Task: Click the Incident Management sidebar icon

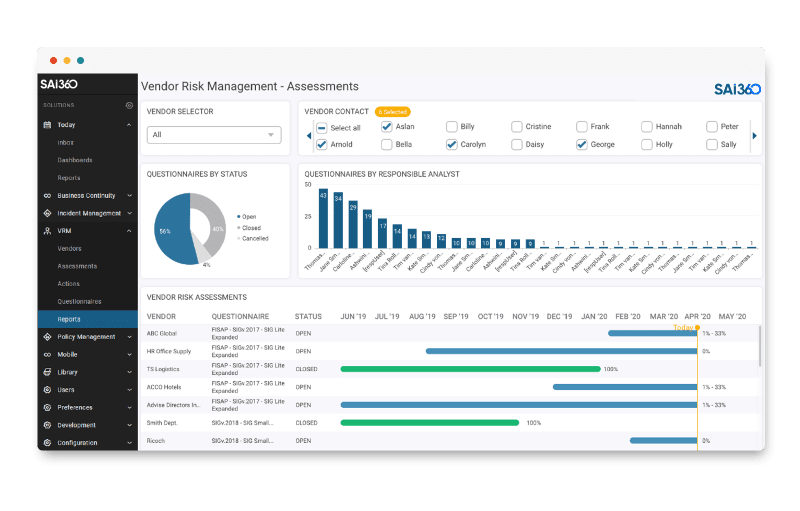Action: (x=47, y=213)
